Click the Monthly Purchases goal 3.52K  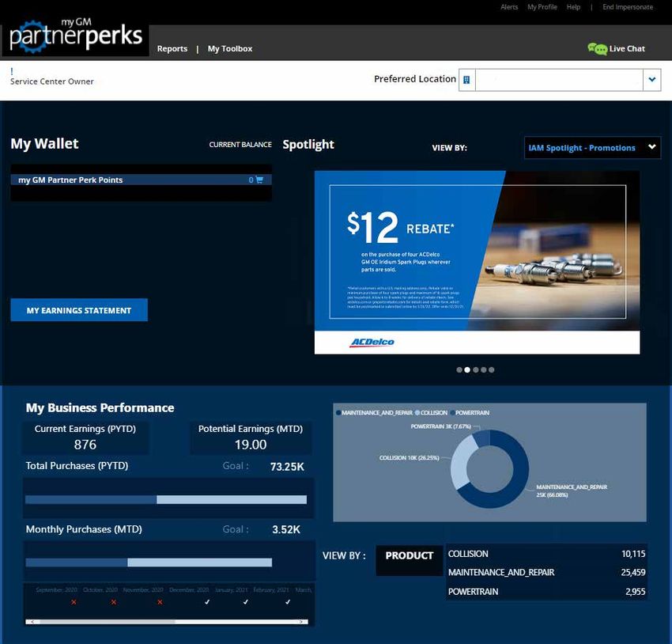tap(286, 530)
